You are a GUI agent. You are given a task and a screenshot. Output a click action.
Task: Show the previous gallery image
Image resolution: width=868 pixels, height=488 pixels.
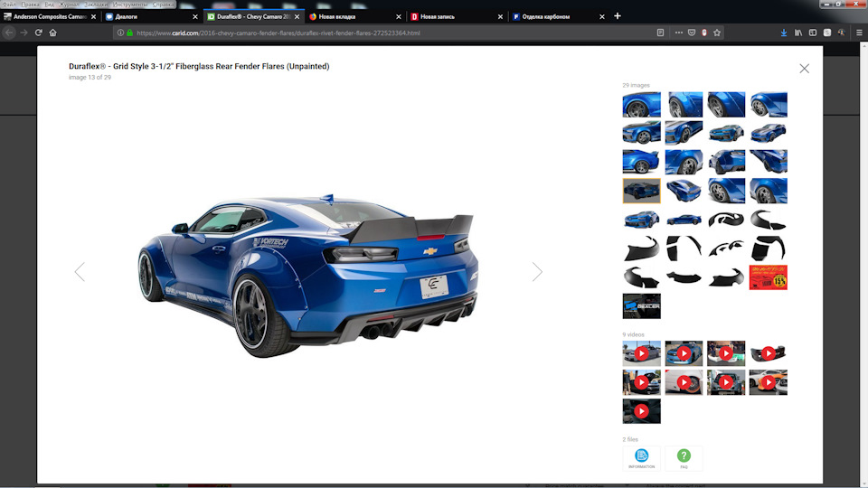click(80, 272)
